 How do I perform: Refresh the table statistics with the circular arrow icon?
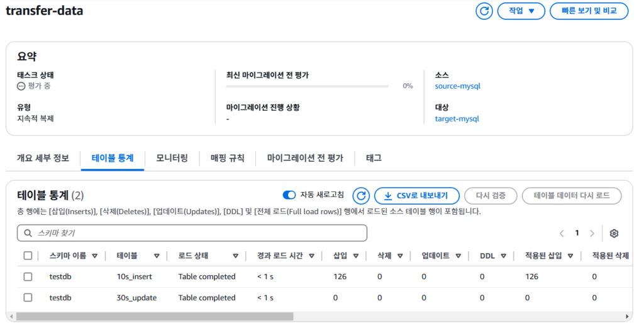pos(361,196)
